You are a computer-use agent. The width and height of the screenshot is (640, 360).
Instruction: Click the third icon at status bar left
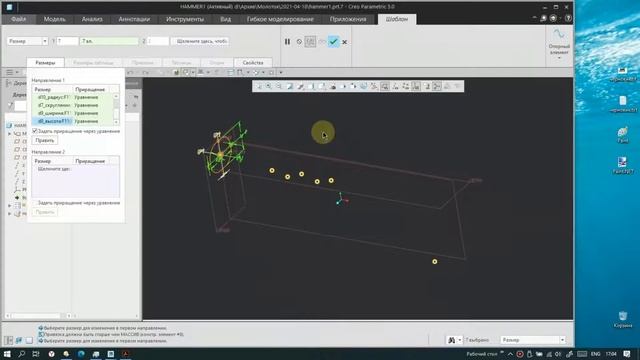29,340
